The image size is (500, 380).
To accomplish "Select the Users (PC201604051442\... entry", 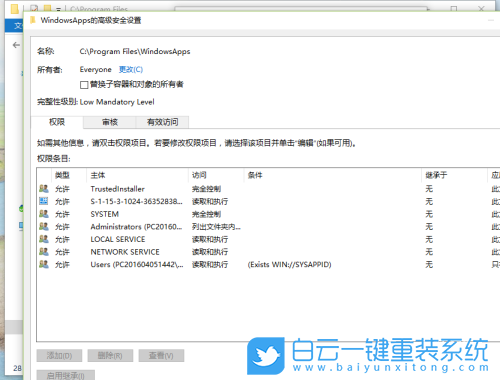I will pos(268,265).
